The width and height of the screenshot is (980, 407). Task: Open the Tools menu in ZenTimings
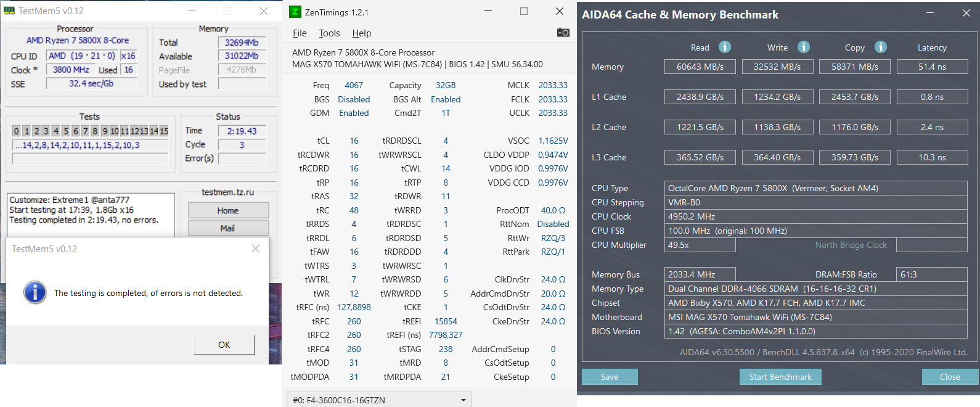329,33
